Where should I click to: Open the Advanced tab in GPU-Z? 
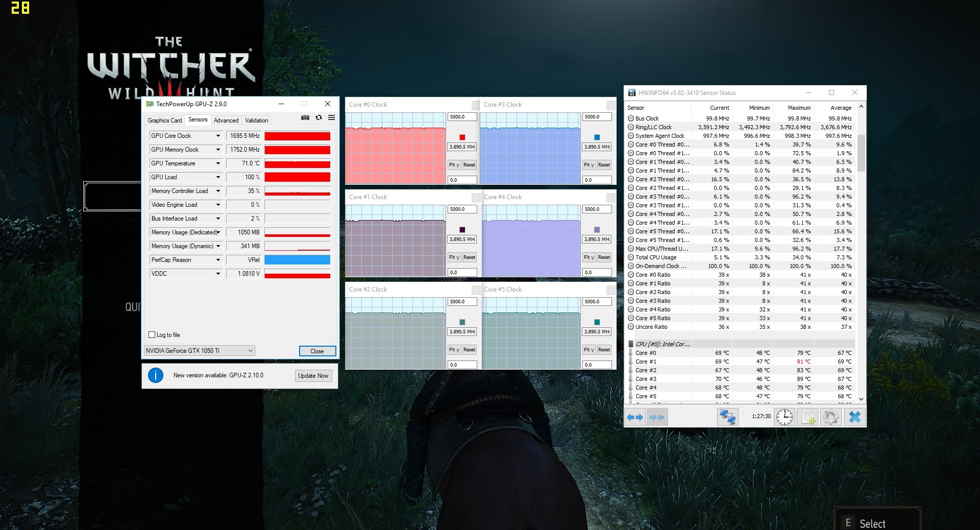226,121
